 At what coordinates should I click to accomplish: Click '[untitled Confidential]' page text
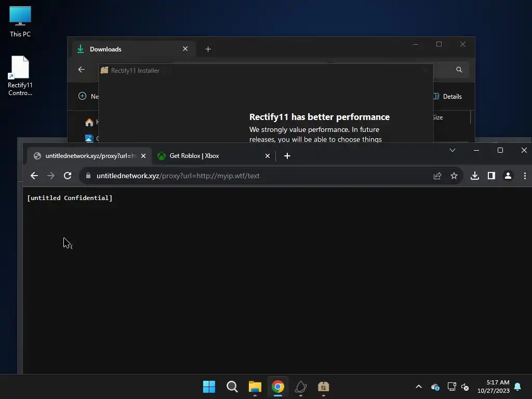[70, 198]
